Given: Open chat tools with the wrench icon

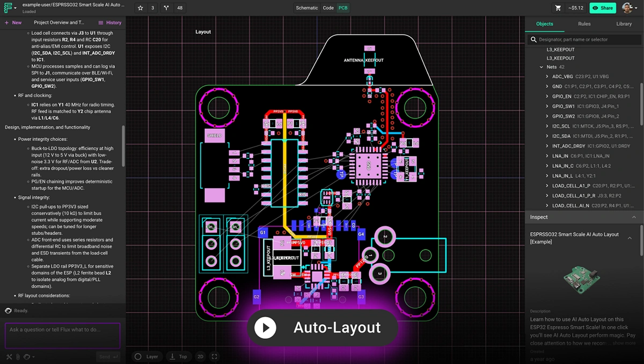Looking at the screenshot, I should tap(9, 356).
